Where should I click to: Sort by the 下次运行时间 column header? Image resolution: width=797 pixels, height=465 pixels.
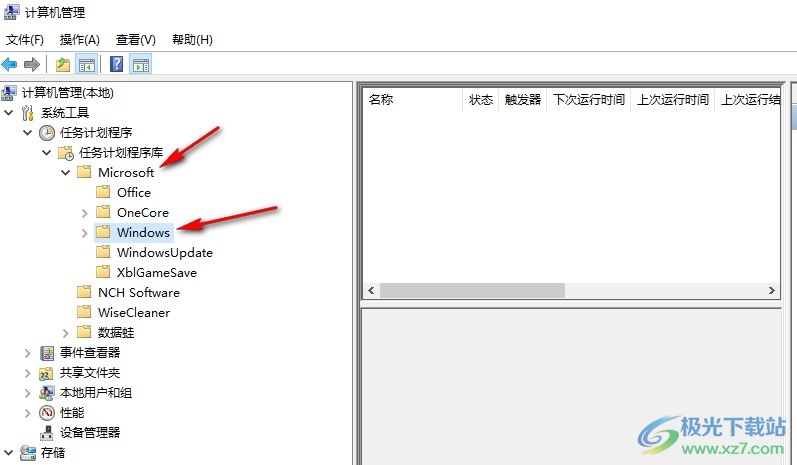(589, 100)
